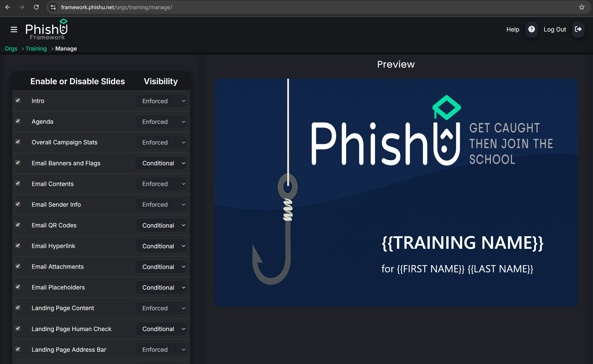Toggle the Email Hyperlink checkbox
593x364 pixels.
click(x=18, y=246)
